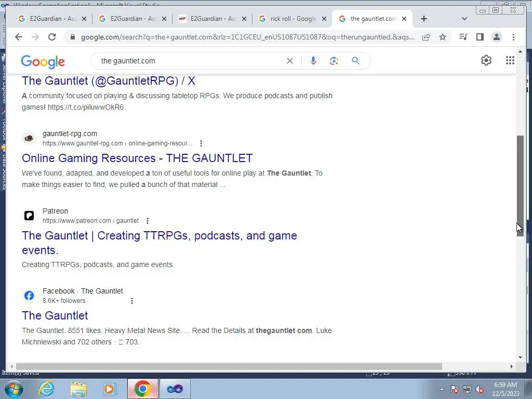The image size is (532, 399).
Task: Open a new browser tab
Action: pyautogui.click(x=424, y=19)
